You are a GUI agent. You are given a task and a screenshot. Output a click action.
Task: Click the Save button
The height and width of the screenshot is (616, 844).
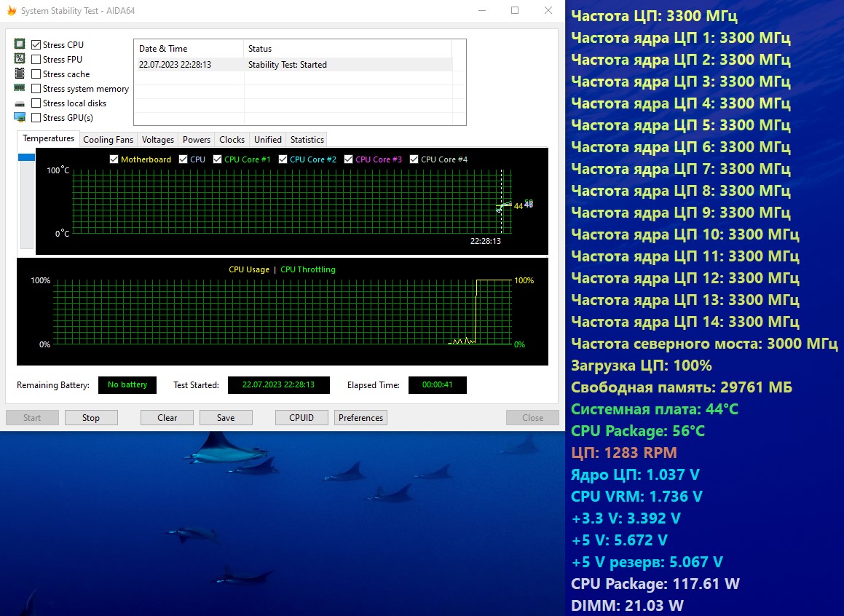pyautogui.click(x=226, y=417)
